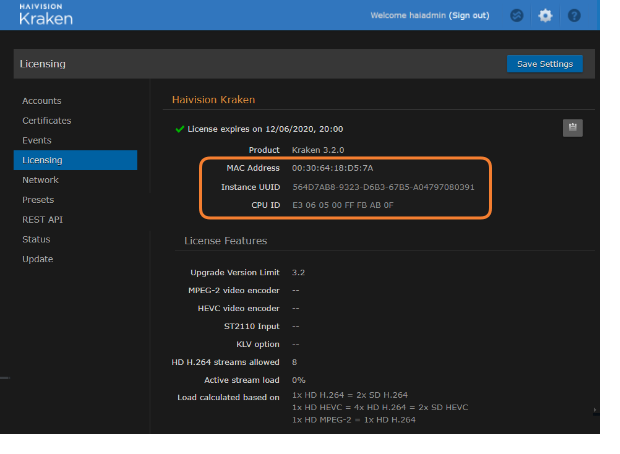Click the Save Settings button
The width and height of the screenshot is (620, 454).
[544, 64]
